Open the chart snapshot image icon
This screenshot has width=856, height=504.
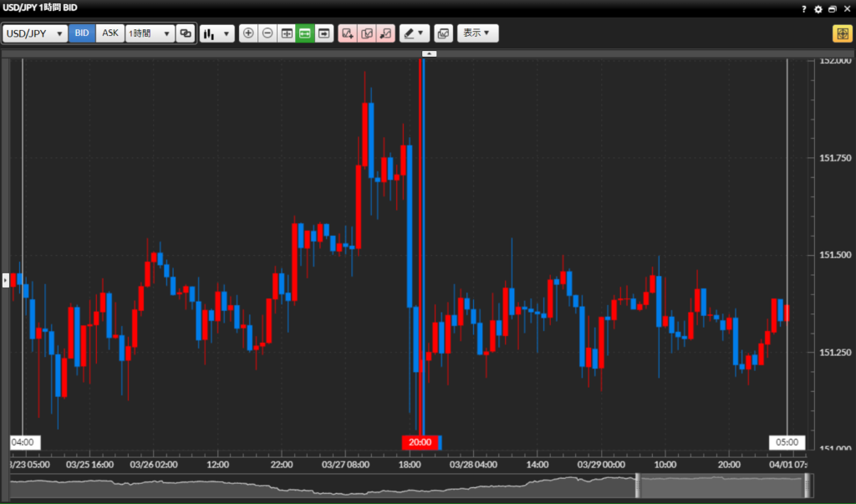tap(443, 33)
